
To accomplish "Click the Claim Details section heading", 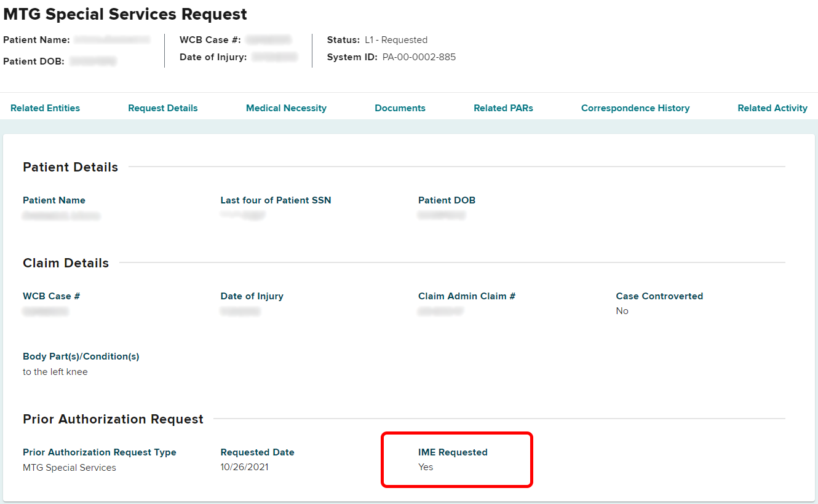I will pos(66,263).
